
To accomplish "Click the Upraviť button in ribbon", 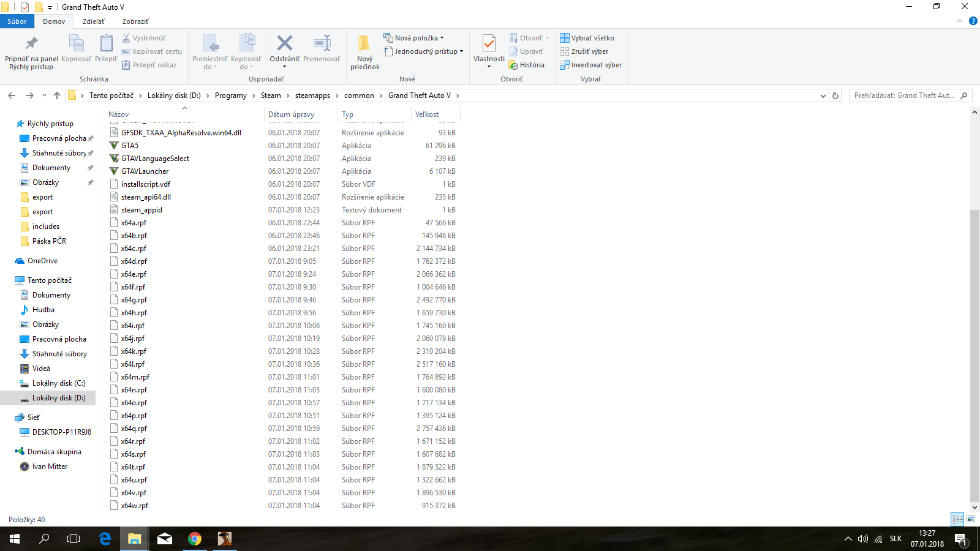I will pyautogui.click(x=527, y=51).
